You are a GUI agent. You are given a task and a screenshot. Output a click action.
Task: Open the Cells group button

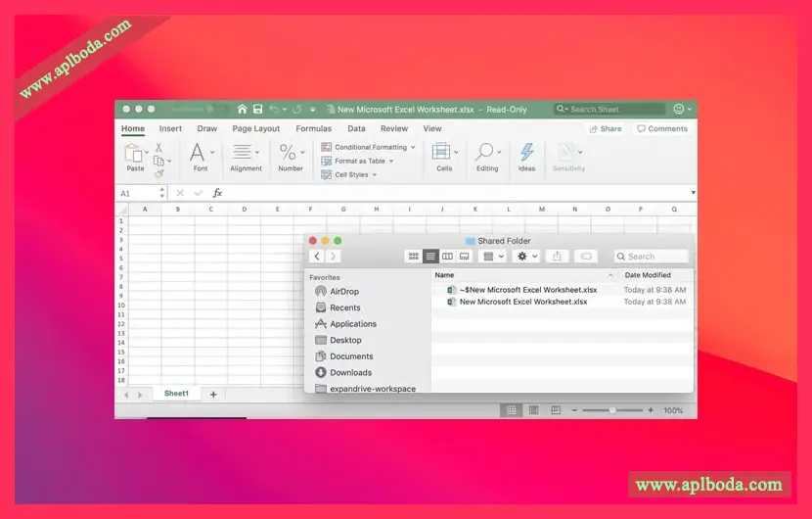tap(444, 157)
